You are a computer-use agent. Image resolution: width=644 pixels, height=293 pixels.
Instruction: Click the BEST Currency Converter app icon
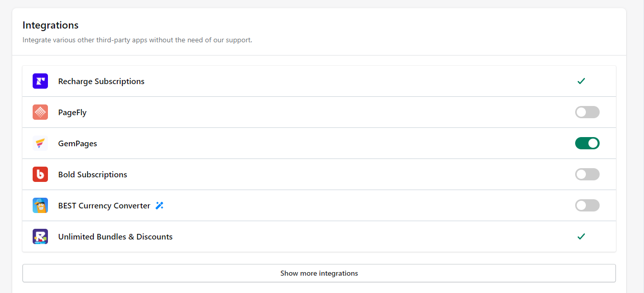coord(40,205)
